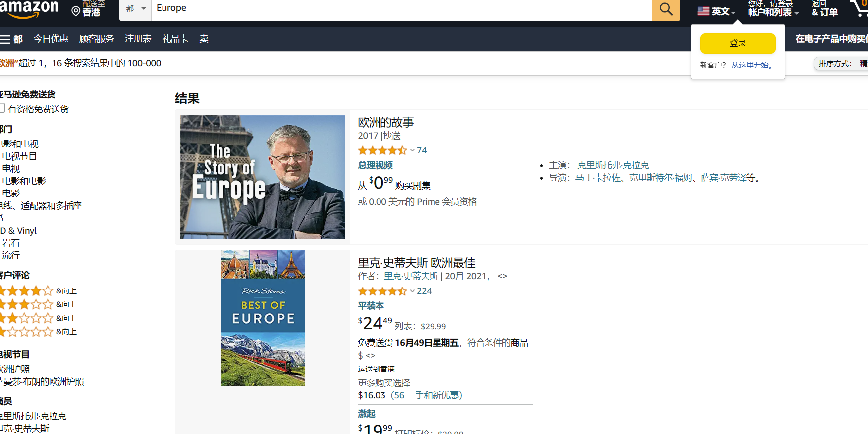
Task: Click the star rating of 欧洲的故事
Action: [382, 150]
